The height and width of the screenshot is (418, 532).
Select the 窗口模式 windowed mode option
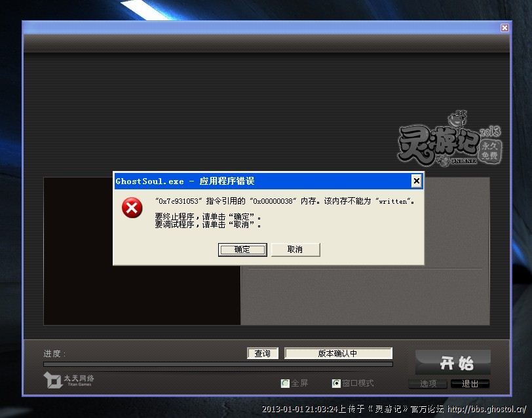click(x=336, y=383)
